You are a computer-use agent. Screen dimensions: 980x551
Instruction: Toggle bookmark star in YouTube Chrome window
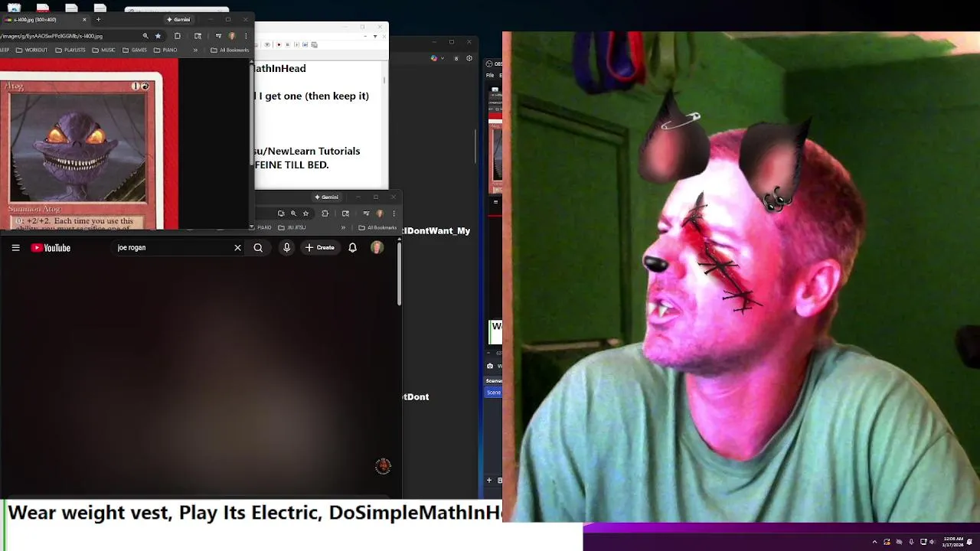pyautogui.click(x=305, y=214)
